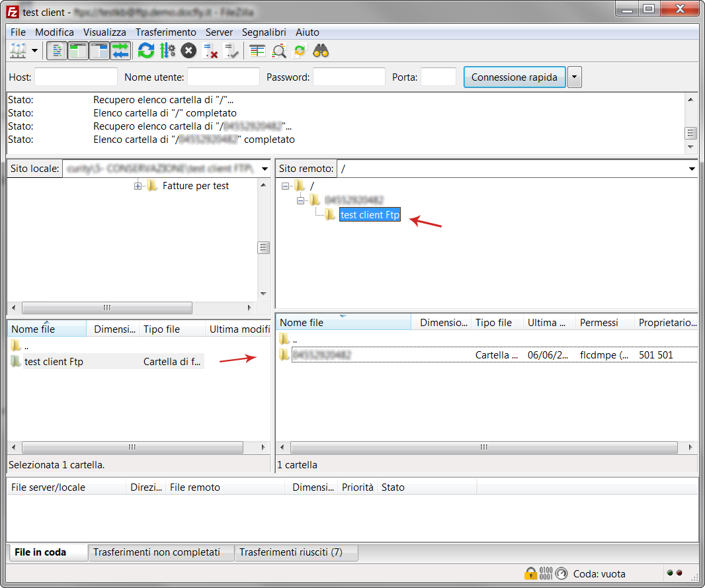Open Site Manager dropdown arrow

click(34, 51)
